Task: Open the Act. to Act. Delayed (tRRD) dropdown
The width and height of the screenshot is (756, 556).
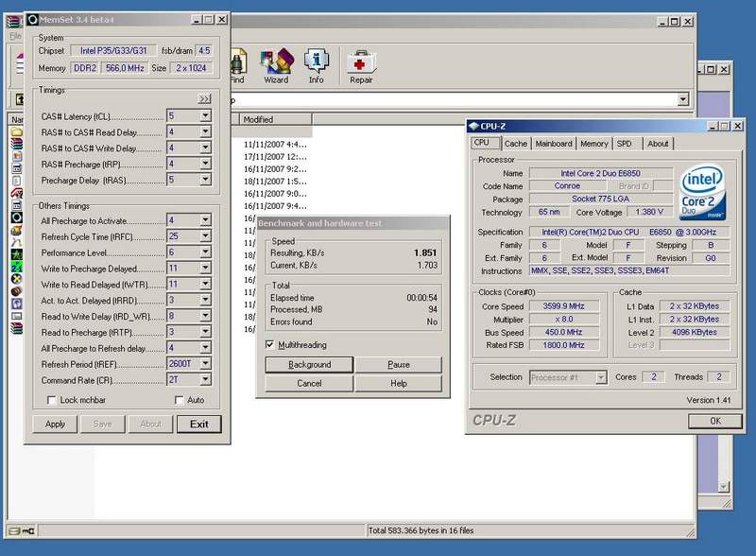Action: [205, 300]
